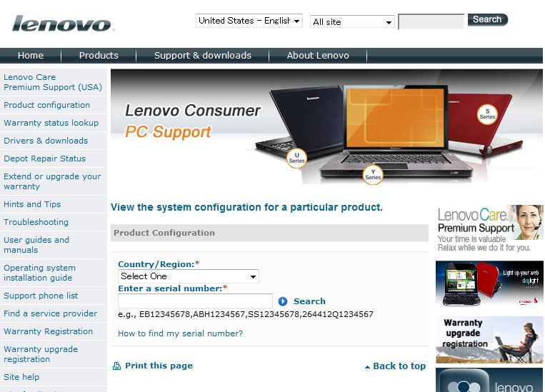Open the All site search scope dropdown
The image size is (545, 392).
[352, 22]
